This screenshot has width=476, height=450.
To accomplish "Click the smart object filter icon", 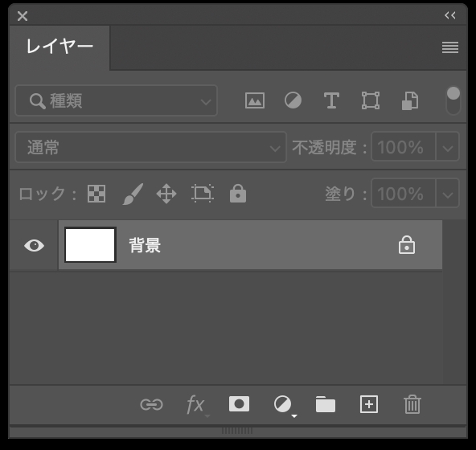I will pos(410,100).
